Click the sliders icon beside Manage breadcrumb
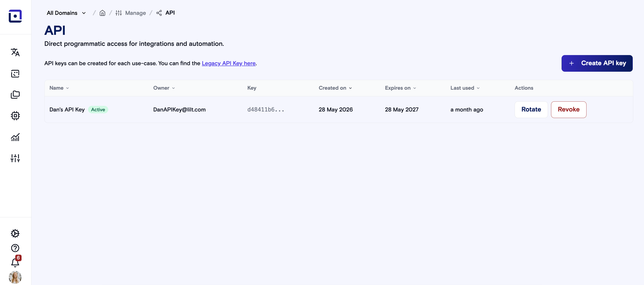The height and width of the screenshot is (285, 644). (x=119, y=13)
